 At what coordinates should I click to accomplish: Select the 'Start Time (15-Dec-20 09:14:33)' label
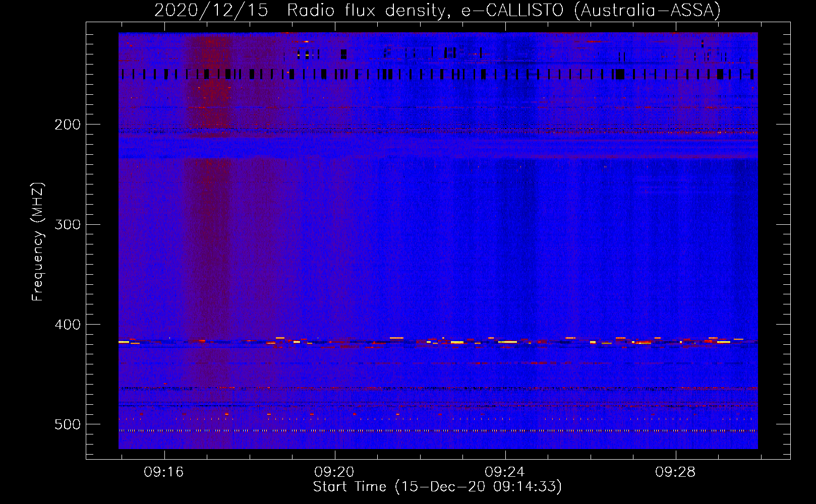point(437,487)
